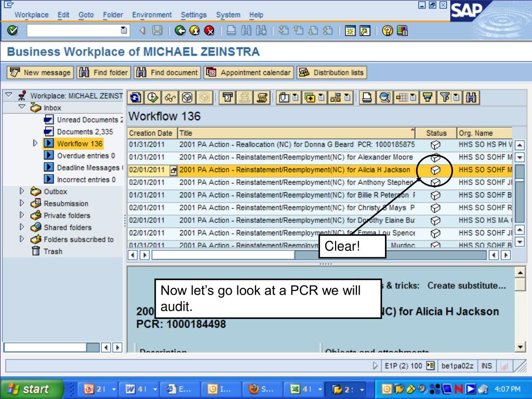Click the subtotals funnel-stack icon
Screen dimensions: 532x399
coord(428,98)
